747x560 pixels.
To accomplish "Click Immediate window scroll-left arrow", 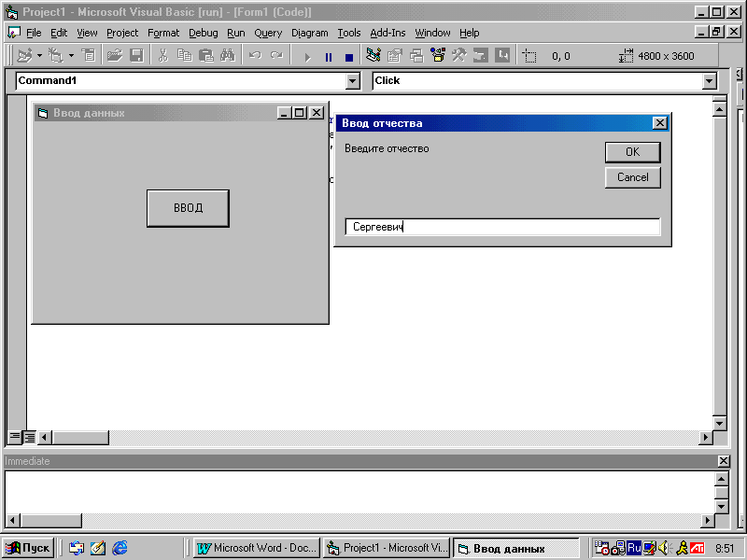I will click(x=12, y=521).
